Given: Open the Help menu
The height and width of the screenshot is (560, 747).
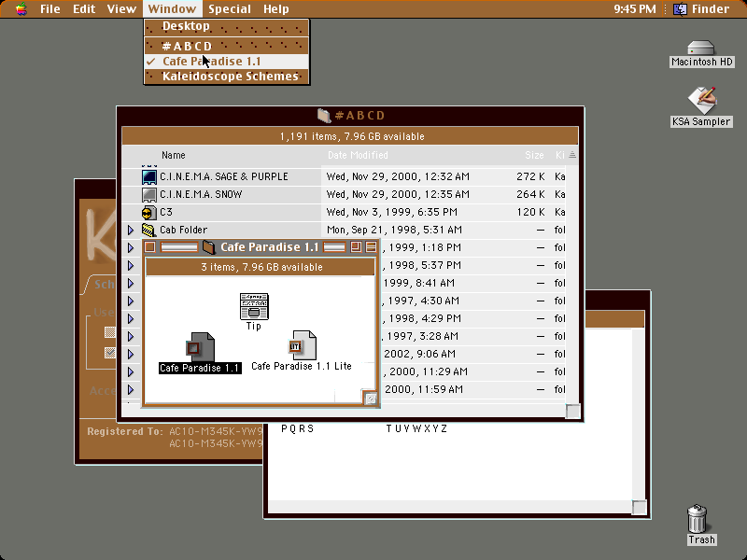Looking at the screenshot, I should [276, 8].
